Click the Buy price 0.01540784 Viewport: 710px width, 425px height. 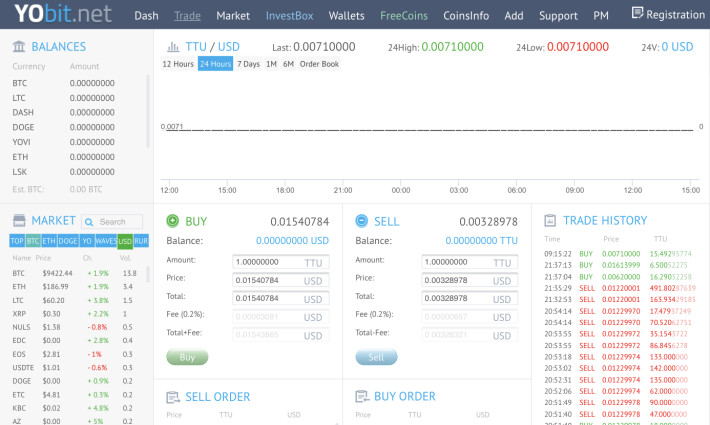click(300, 222)
